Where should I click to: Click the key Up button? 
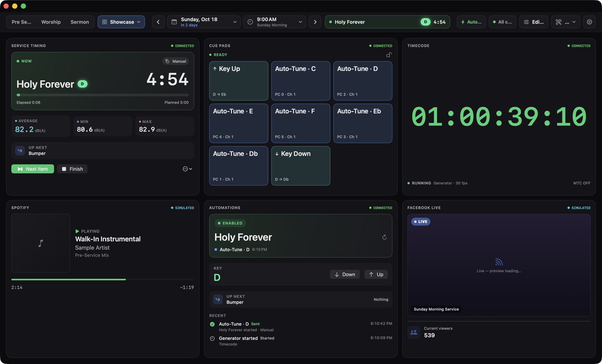(376, 274)
